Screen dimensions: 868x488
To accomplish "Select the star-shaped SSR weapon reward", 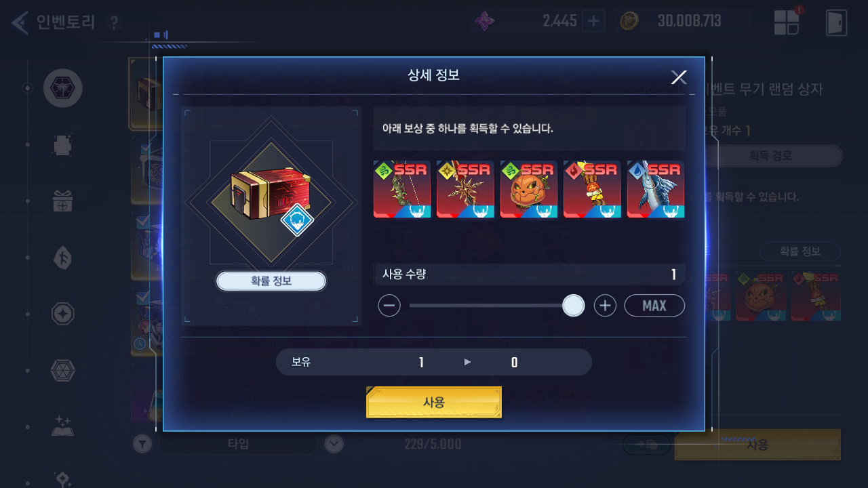I will click(x=465, y=189).
